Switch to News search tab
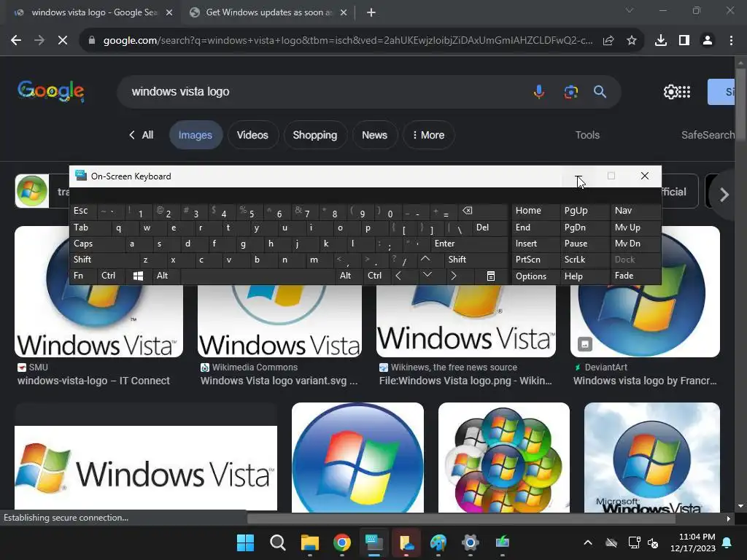 (374, 135)
